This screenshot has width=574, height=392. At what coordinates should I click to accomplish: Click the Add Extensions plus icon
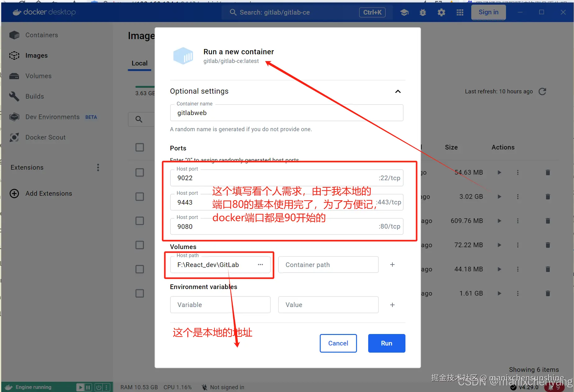pyautogui.click(x=14, y=194)
